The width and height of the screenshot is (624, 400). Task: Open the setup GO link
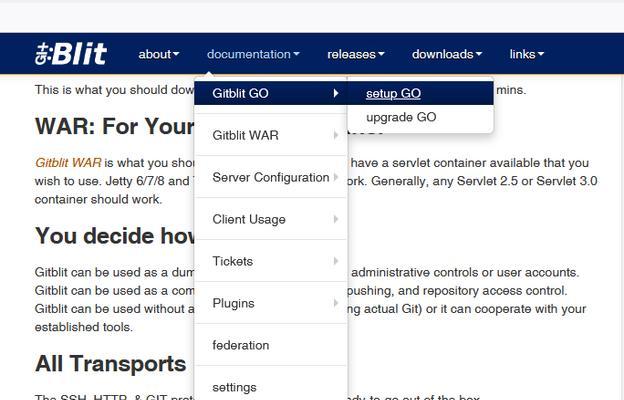pos(421,94)
